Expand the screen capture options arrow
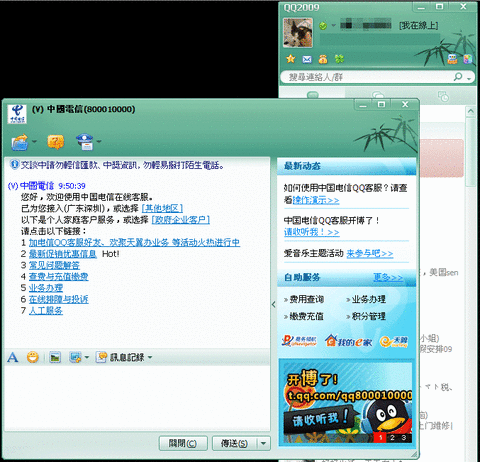 point(87,357)
